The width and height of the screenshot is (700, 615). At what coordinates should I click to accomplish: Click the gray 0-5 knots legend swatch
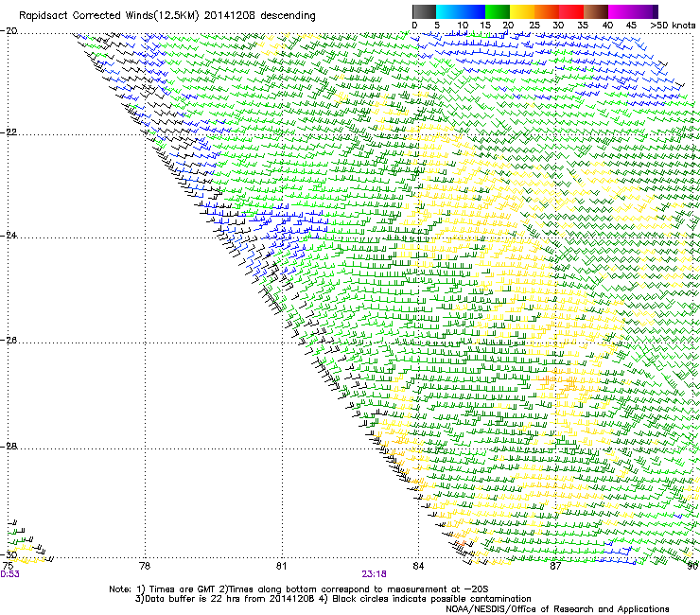coord(424,11)
